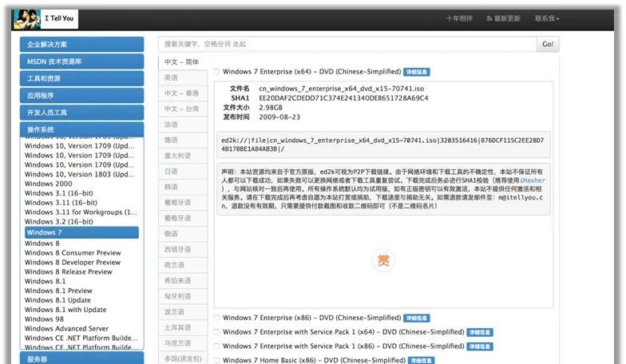Image resolution: width=626 pixels, height=364 pixels.
Task: Switch to the 中文 - 台湾 tab
Action: point(183,109)
